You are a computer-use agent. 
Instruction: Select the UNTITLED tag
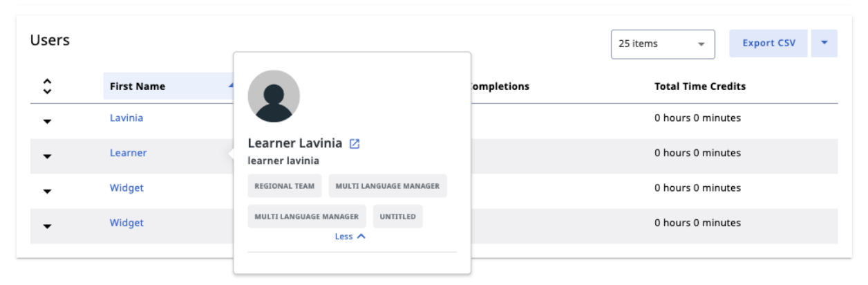pos(398,217)
